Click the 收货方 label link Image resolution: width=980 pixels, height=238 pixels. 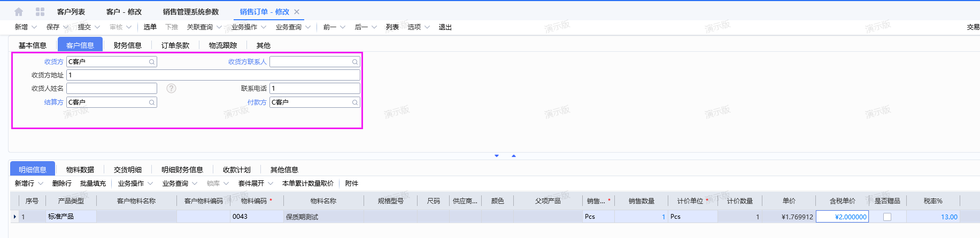[54, 62]
